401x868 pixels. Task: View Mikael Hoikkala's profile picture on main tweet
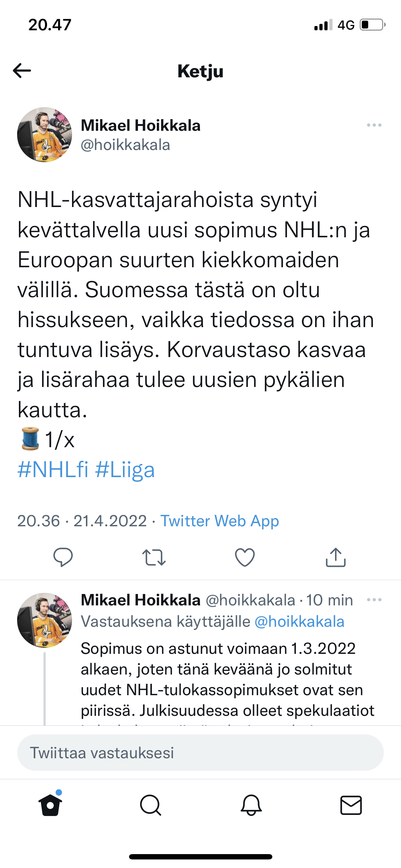click(45, 135)
